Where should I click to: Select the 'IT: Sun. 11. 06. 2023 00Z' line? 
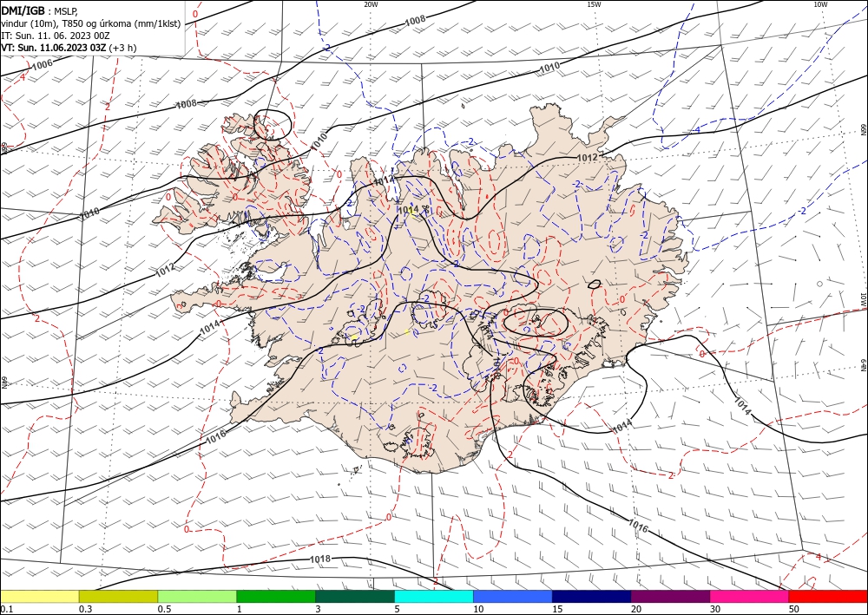point(55,36)
